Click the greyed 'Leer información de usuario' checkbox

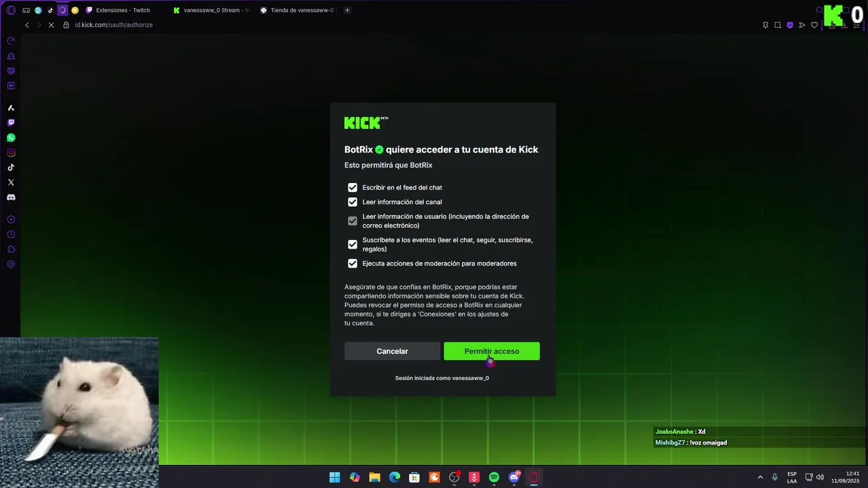[x=353, y=221]
